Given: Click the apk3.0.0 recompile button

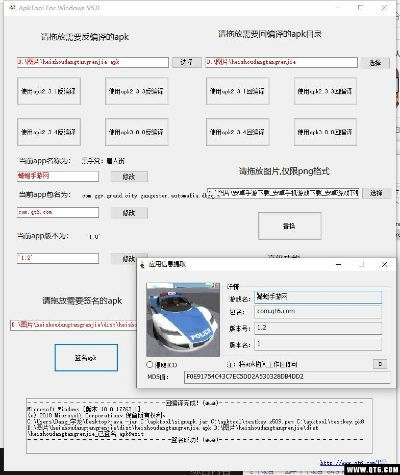Looking at the screenshot, I should (x=325, y=132).
